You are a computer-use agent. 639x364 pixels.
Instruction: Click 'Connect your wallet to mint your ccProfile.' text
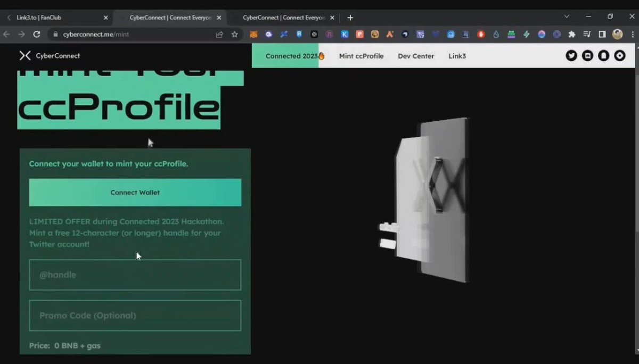tap(109, 164)
